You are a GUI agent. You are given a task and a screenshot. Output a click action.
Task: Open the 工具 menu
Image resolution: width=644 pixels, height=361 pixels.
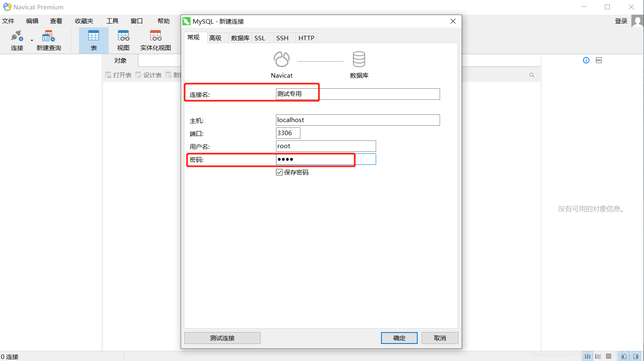coord(112,21)
